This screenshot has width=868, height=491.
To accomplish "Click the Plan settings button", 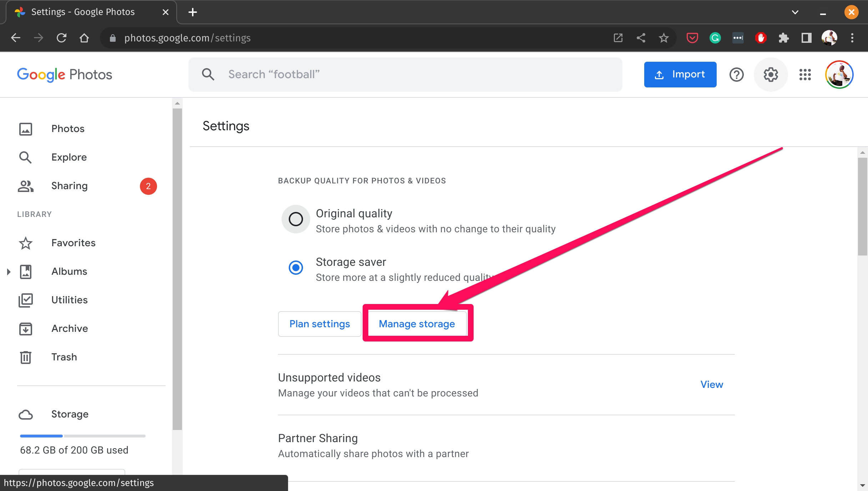I will [319, 324].
